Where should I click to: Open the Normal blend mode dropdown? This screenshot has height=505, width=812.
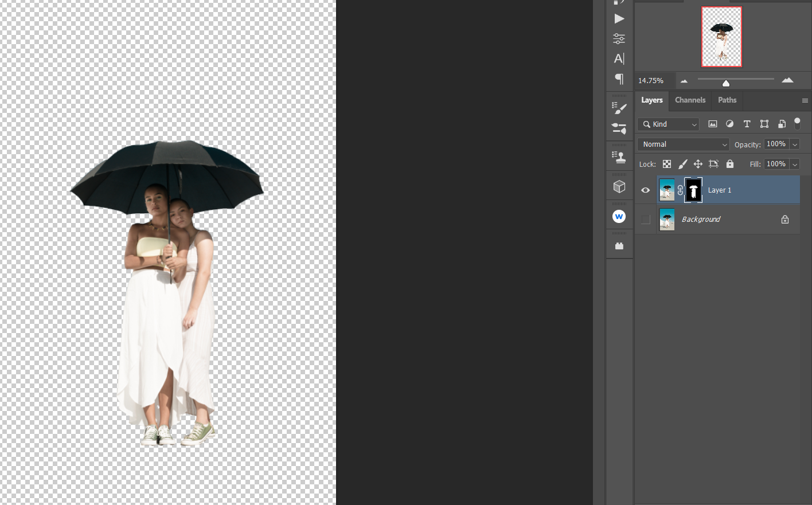tap(682, 144)
